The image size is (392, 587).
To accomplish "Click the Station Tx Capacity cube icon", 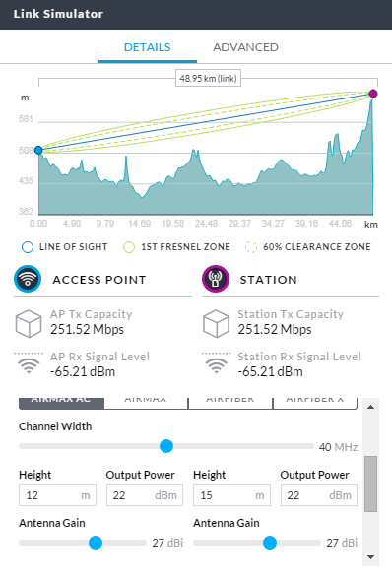I will point(216,323).
